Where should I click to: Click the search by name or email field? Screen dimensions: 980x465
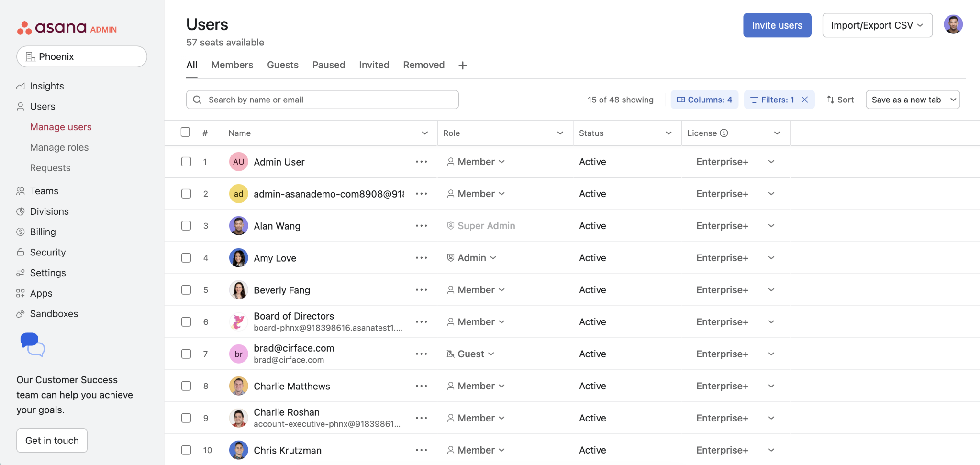(323, 100)
